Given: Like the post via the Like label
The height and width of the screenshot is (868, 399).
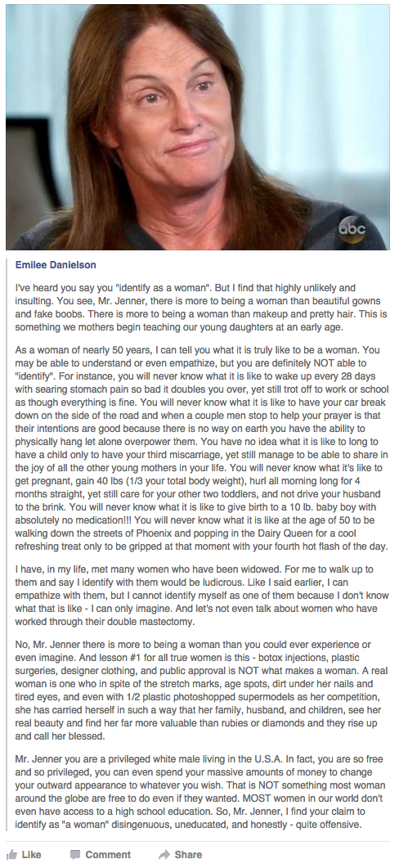Looking at the screenshot, I should [31, 855].
